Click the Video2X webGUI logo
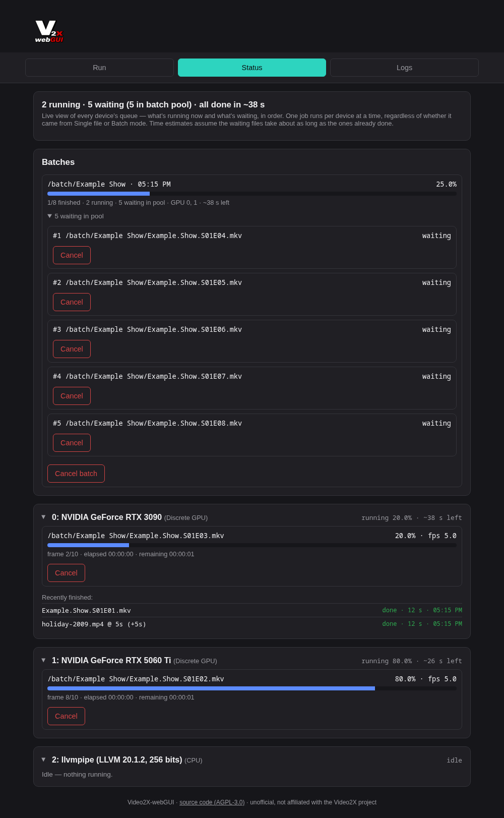Image resolution: width=504 pixels, height=818 pixels. click(x=49, y=31)
